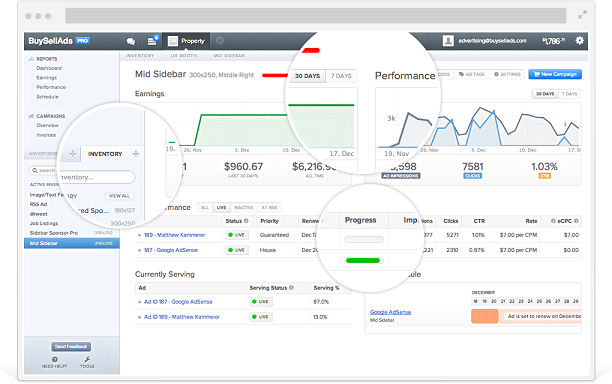The height and width of the screenshot is (384, 612).
Task: Click the View All inventory button
Action: [119, 196]
